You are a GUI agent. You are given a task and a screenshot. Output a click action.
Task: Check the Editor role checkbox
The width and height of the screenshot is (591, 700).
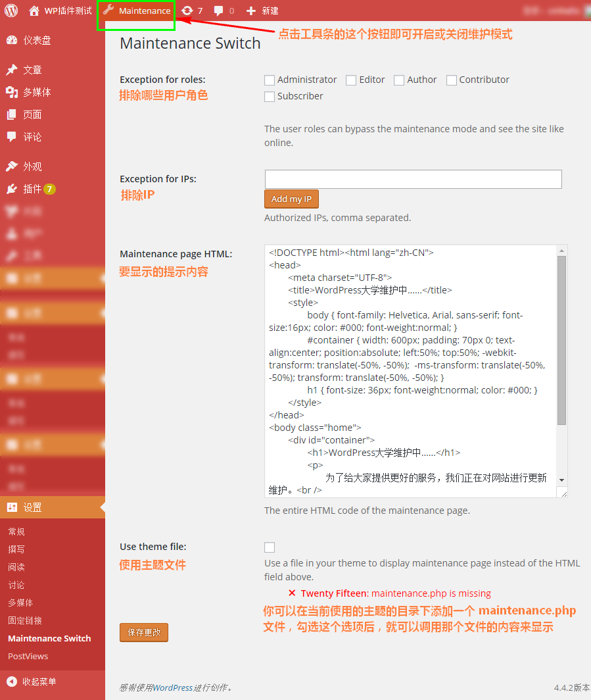[351, 80]
